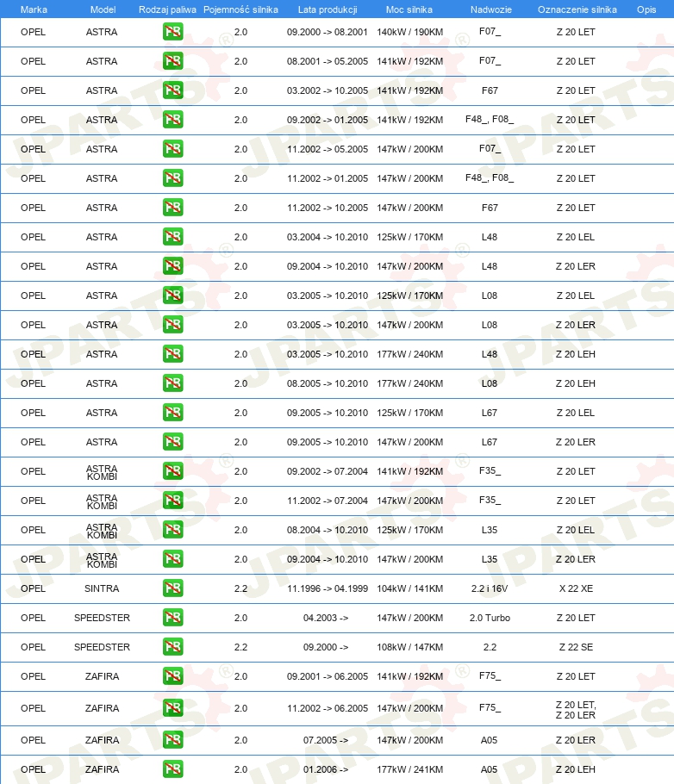Screen dimensions: 674x784
Task: Click fuel icon in Astra L08 Z 20 LEL row
Action: [172, 296]
